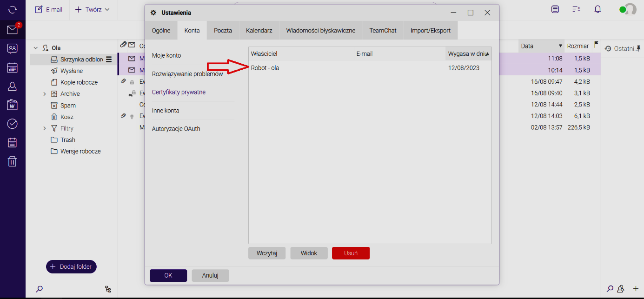Select the Robot - ola certificate row
Image resolution: width=644 pixels, height=299 pixels.
[369, 68]
